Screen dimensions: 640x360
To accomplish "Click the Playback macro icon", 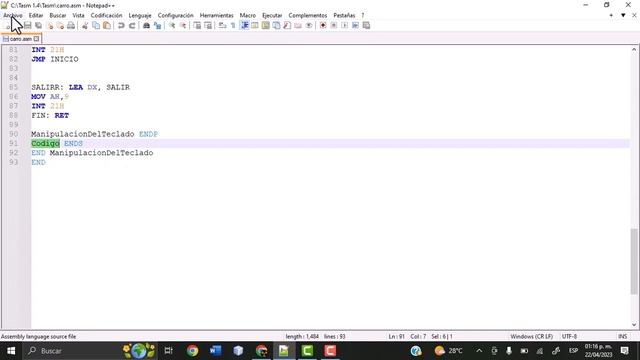I will coord(344,25).
